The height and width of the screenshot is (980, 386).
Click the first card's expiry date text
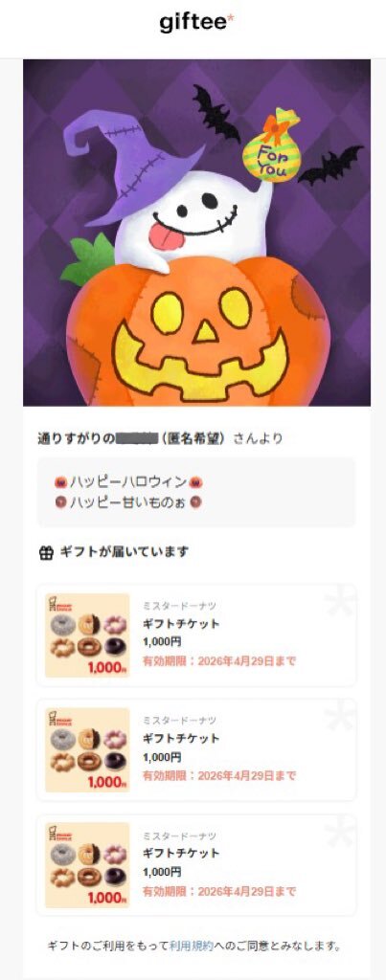click(219, 661)
